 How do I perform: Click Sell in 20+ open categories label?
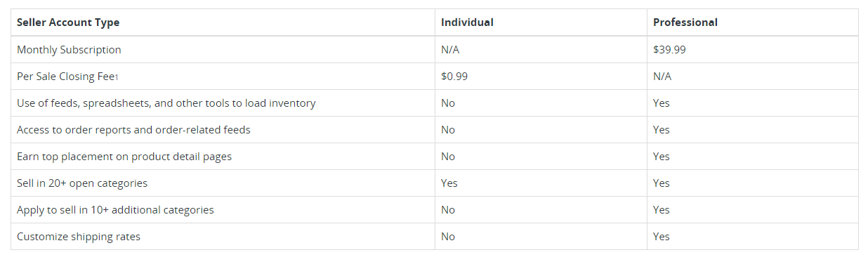pos(82,183)
